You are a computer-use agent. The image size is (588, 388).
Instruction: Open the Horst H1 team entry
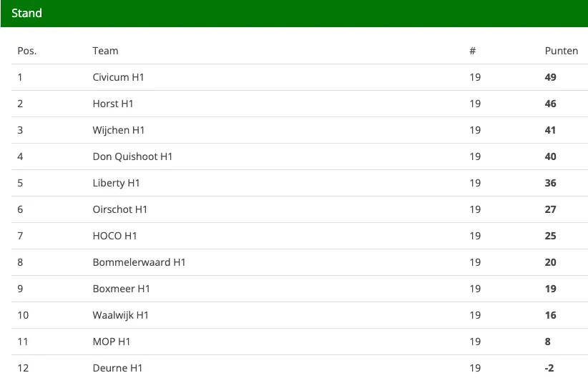click(x=113, y=104)
